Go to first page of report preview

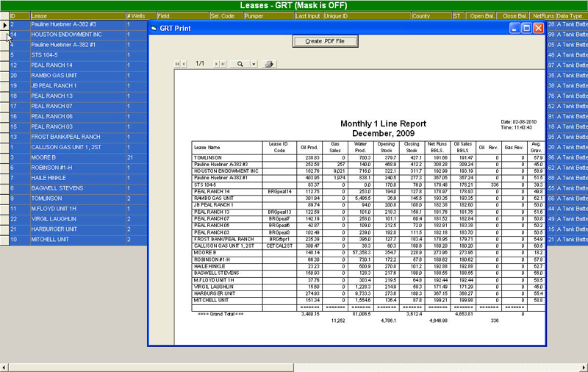(177, 64)
